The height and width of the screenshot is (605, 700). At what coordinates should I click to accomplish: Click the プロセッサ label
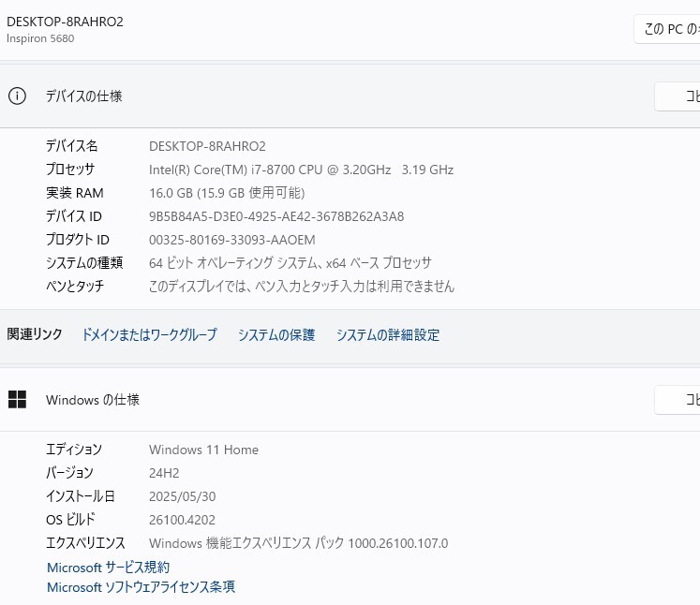(70, 170)
